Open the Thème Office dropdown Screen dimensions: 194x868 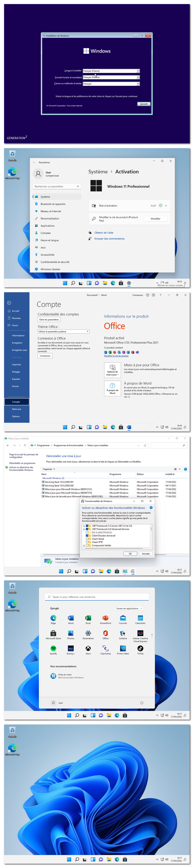coord(63,332)
